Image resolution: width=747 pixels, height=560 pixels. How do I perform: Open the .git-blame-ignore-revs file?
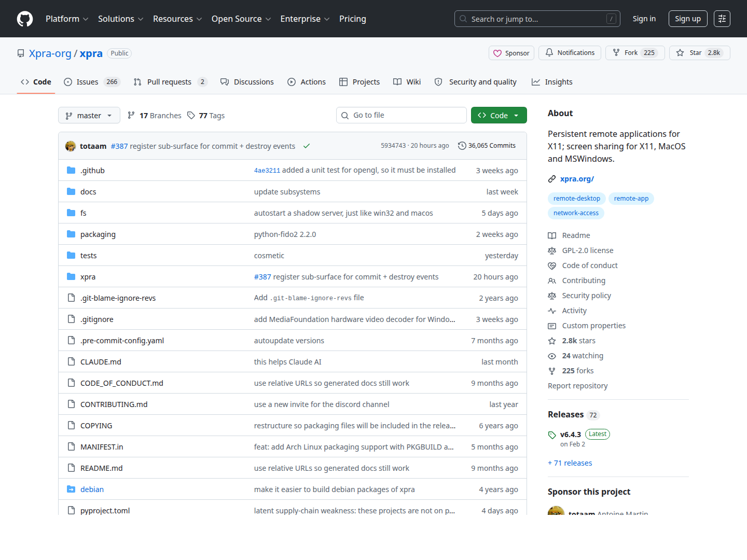[x=118, y=298]
